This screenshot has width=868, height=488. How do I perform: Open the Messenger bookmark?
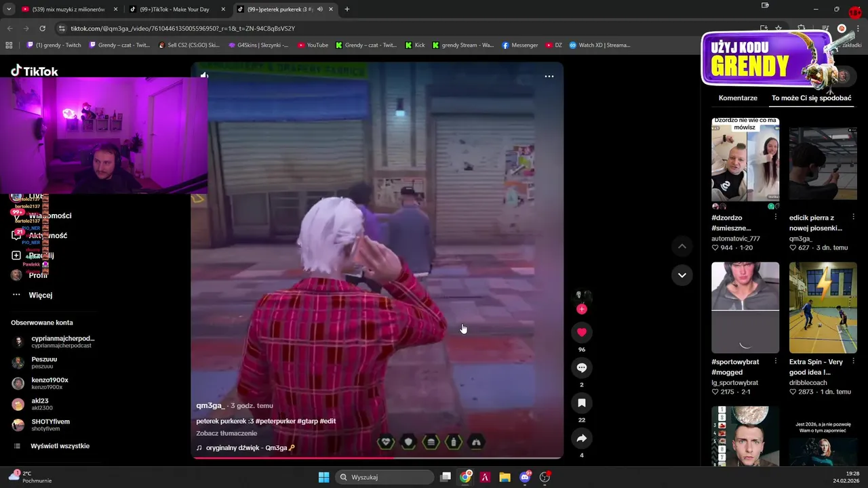(520, 45)
